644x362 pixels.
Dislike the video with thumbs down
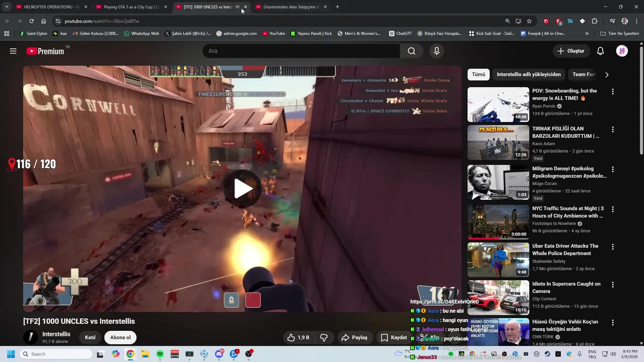324,337
